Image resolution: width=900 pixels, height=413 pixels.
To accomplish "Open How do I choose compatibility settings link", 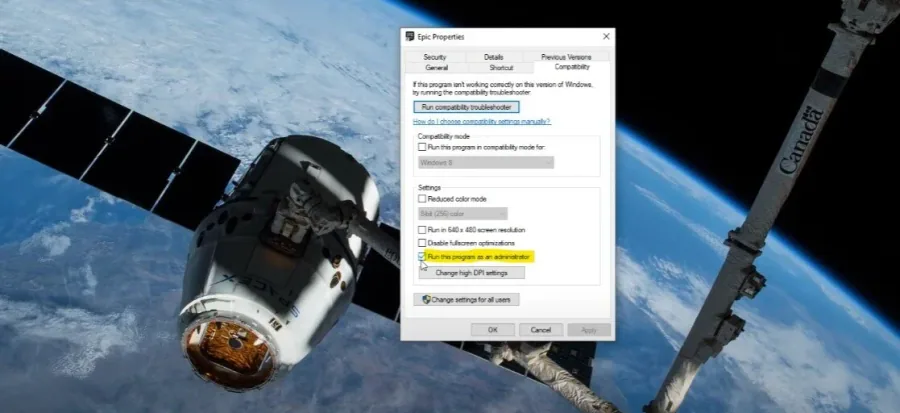I will (482, 122).
